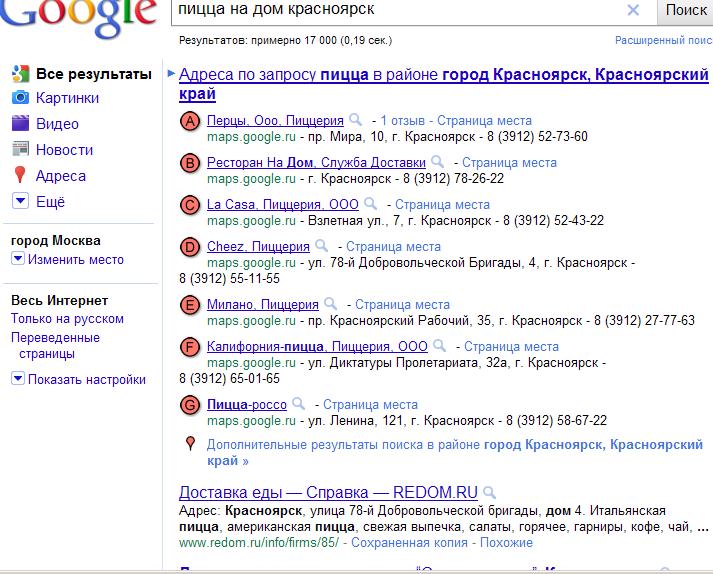Click map marker D for Cheez
Image resolution: width=713 pixels, height=574 pixels.
[190, 247]
